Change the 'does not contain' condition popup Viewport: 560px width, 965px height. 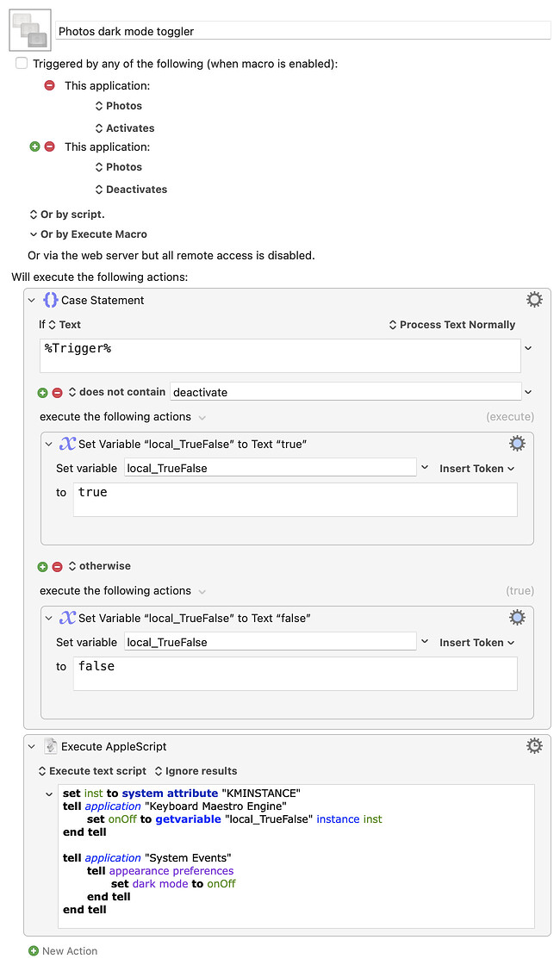click(x=117, y=392)
